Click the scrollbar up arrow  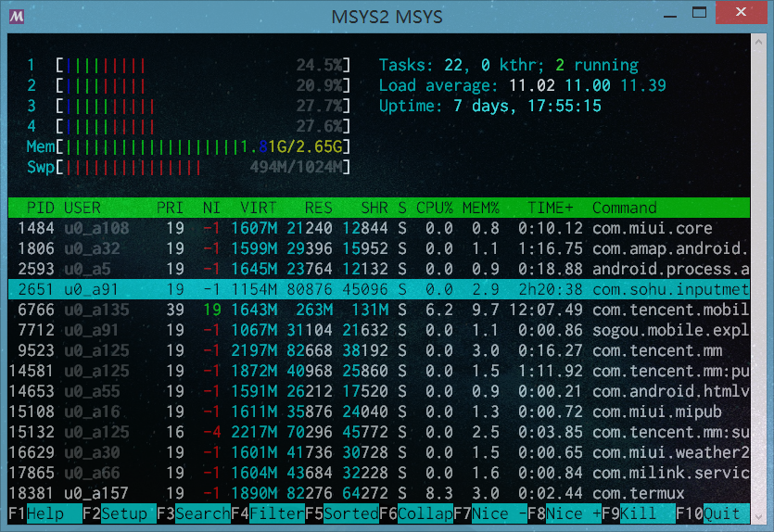tap(758, 42)
